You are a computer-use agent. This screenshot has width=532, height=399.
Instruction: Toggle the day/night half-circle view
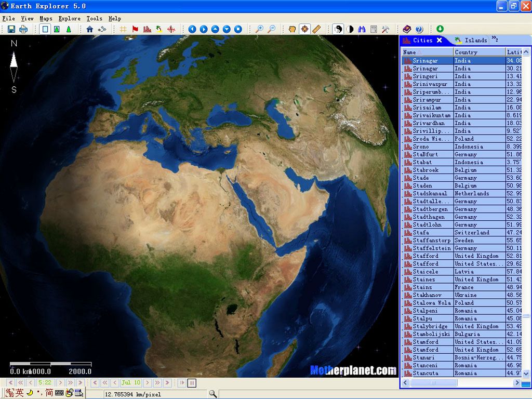350,29
